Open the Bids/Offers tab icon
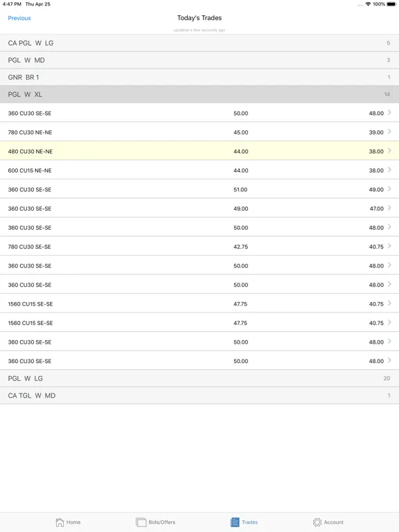This screenshot has height=532, width=399. pos(141,522)
